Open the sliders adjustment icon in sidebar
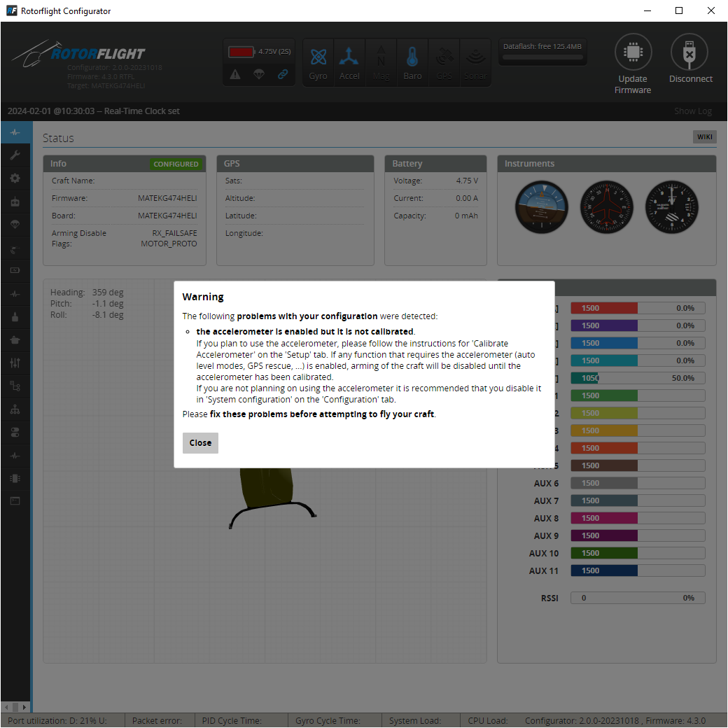Screen dimensions: 728x728 (x=15, y=363)
